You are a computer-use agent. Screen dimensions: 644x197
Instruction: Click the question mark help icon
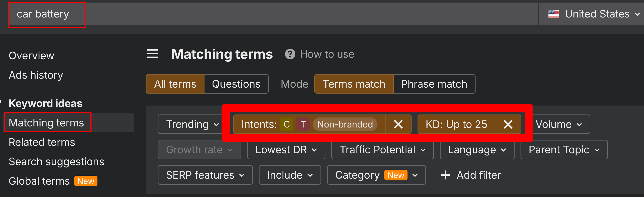[290, 54]
